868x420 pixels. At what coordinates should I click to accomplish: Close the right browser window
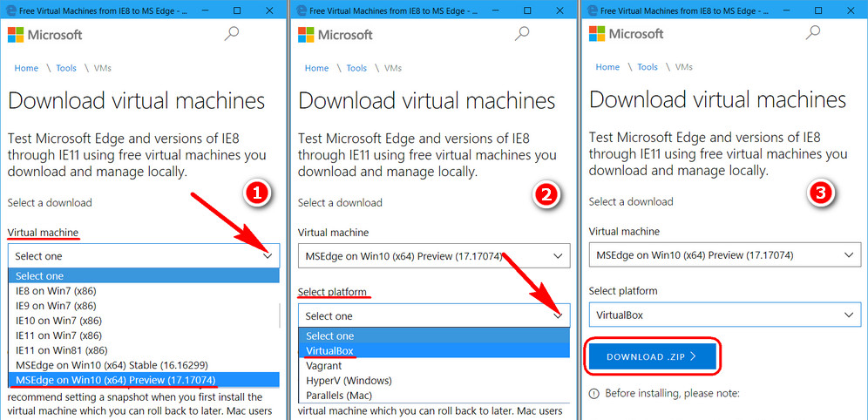[x=851, y=10]
